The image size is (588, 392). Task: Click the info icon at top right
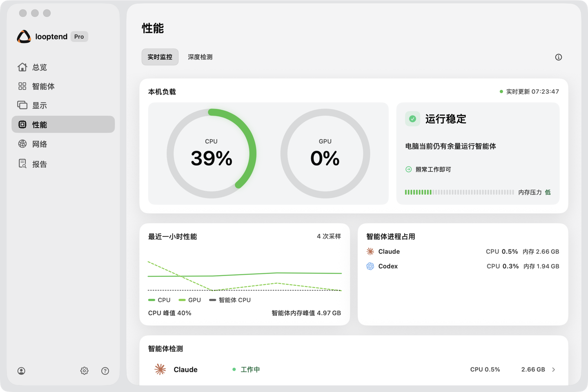pos(559,57)
